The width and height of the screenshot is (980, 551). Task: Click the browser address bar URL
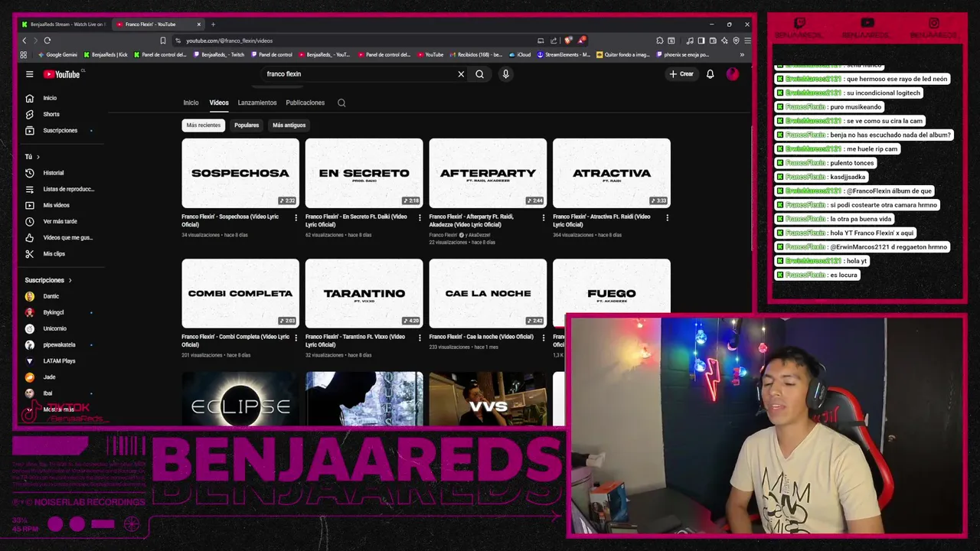point(229,41)
